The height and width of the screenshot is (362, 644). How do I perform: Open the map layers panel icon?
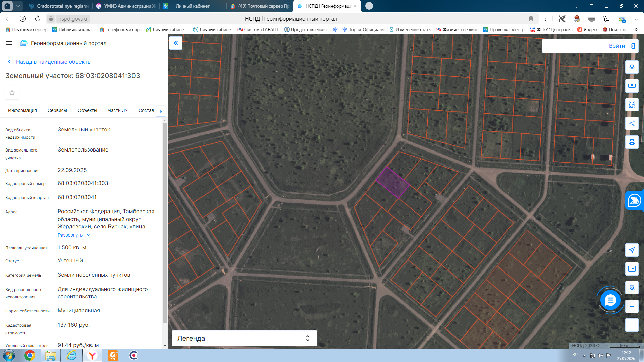(632, 67)
